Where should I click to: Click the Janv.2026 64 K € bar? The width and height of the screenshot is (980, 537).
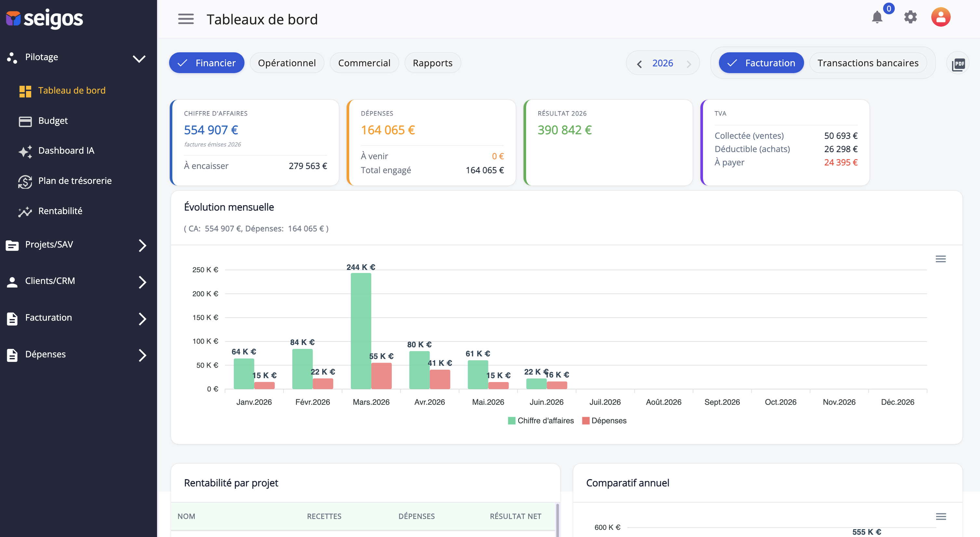click(x=244, y=374)
